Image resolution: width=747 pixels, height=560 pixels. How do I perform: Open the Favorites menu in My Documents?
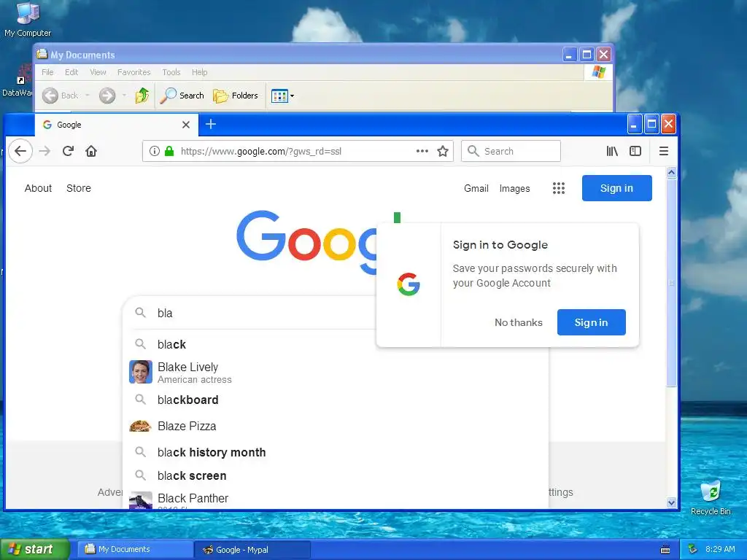point(134,72)
